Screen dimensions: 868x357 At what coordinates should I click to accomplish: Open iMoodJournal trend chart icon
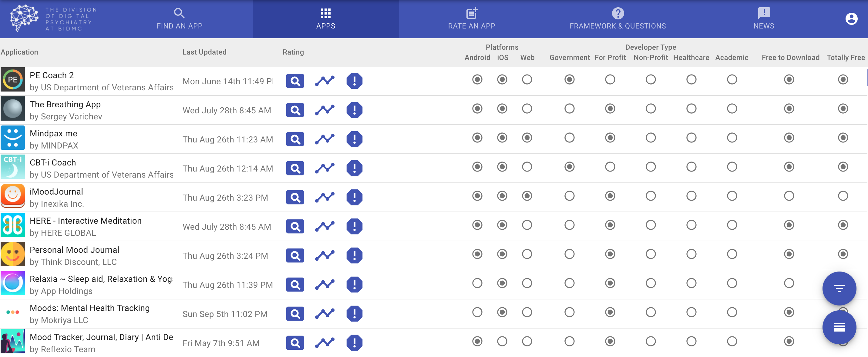[325, 197]
